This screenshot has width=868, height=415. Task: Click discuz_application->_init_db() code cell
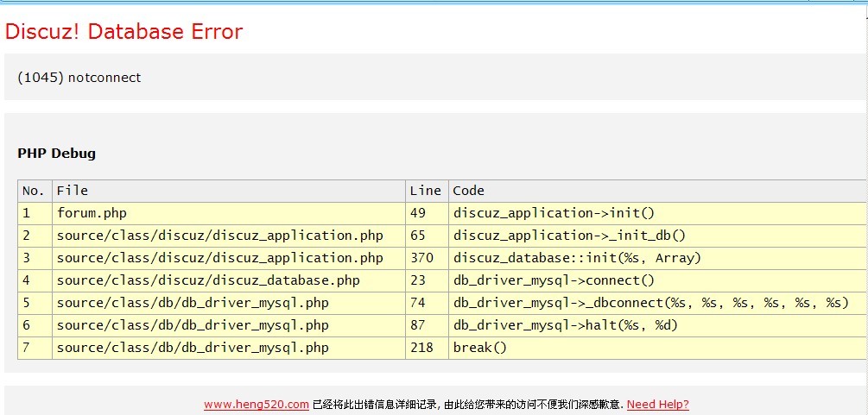coord(657,236)
